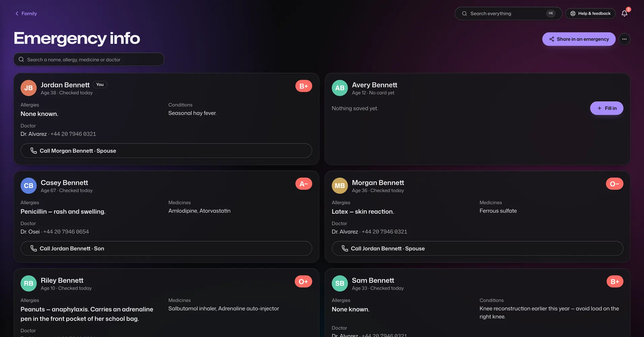The width and height of the screenshot is (644, 337).
Task: Click Share in an emergency
Action: coord(579,39)
